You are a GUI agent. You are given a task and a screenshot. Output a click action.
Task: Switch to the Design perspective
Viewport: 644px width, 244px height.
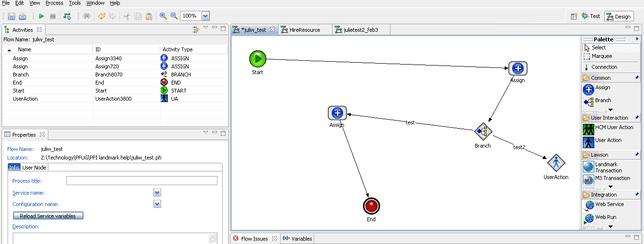click(x=618, y=16)
